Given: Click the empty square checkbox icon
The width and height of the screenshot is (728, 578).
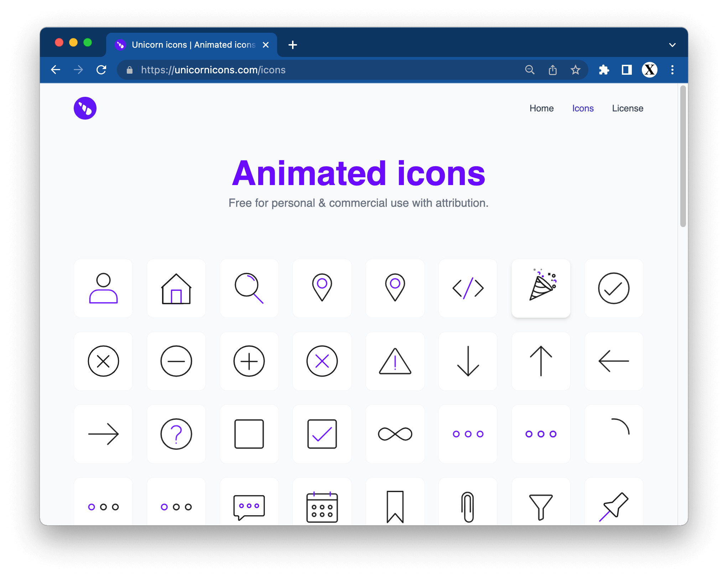Looking at the screenshot, I should [249, 434].
